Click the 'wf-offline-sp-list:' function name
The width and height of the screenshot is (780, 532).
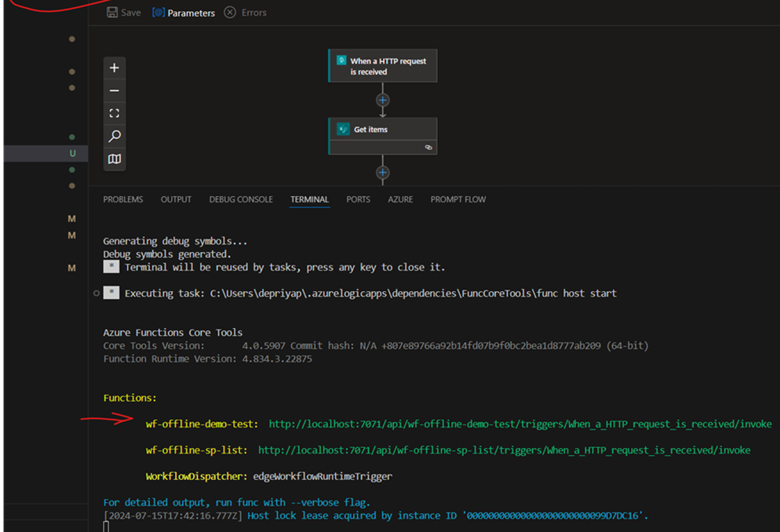tap(196, 450)
